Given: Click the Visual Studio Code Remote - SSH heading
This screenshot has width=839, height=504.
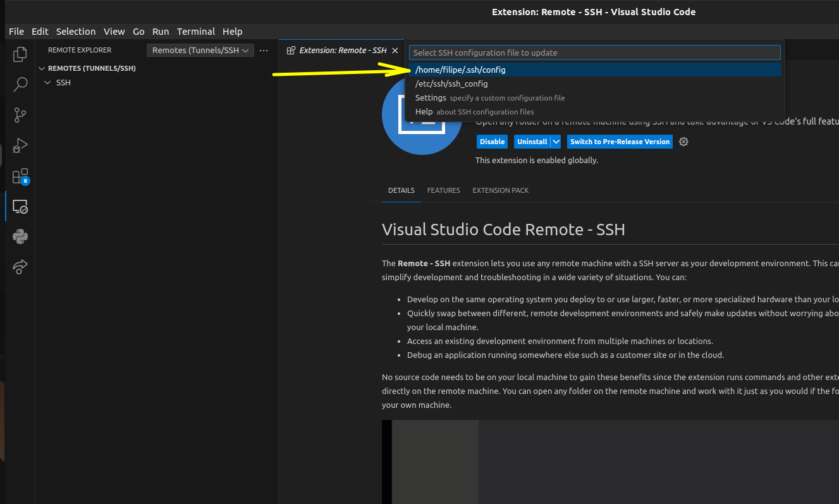Looking at the screenshot, I should pyautogui.click(x=503, y=229).
